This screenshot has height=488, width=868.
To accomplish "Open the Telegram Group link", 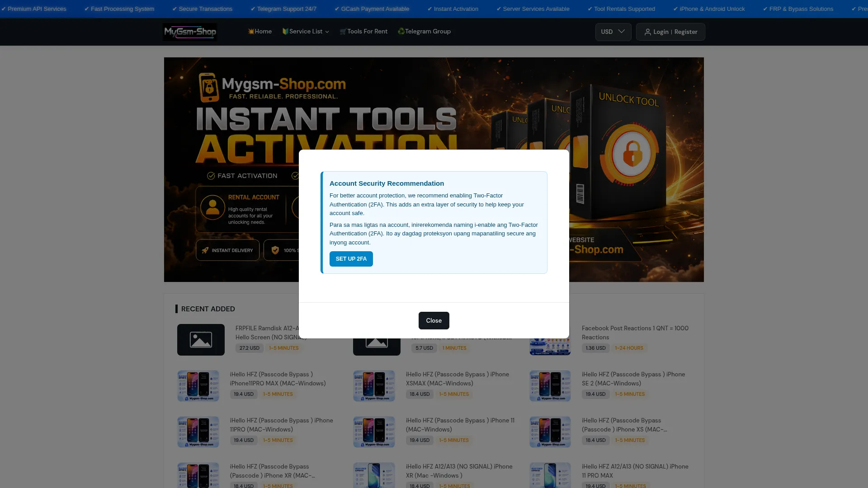I will 424,32.
